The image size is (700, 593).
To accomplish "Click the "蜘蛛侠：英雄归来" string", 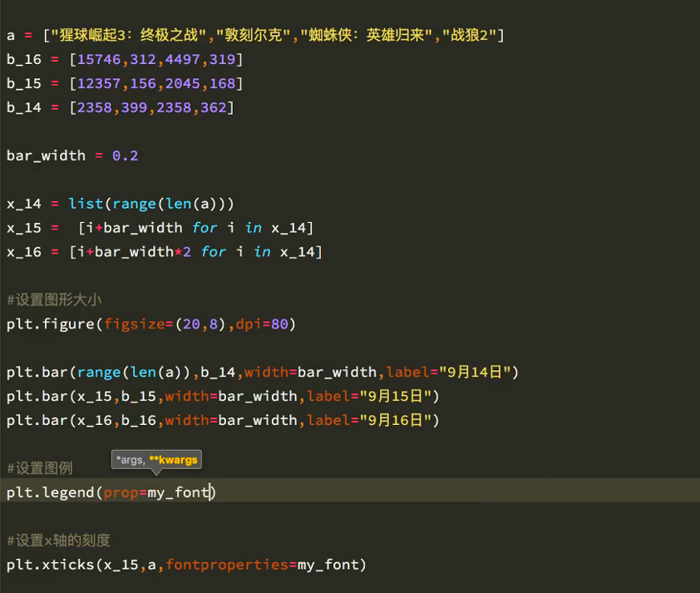I will coord(367,35).
